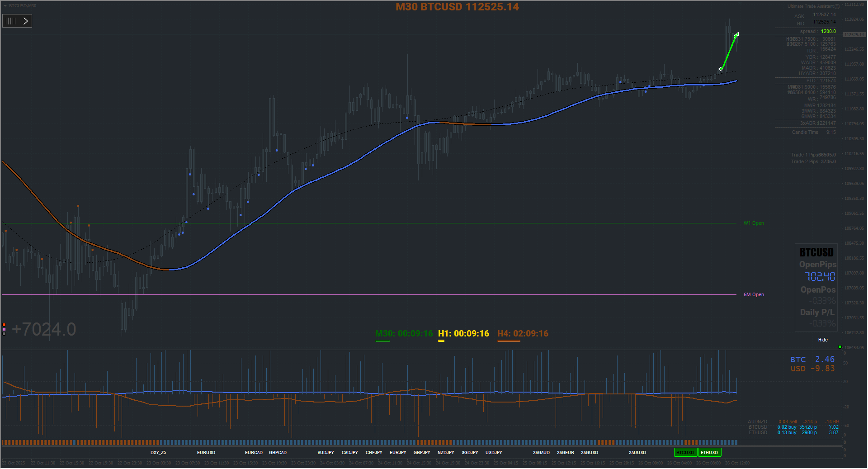Screen dimensions: 868x469
Task: Switch chart to GBPJPY symbol
Action: 422,452
